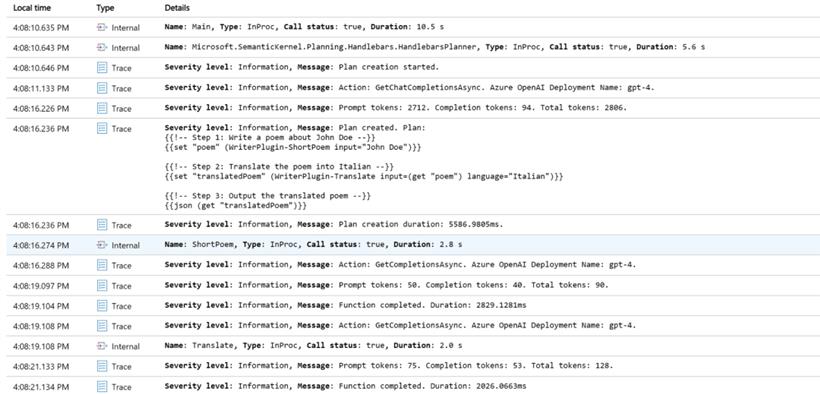Click the Details column header
The image size is (820, 394).
pos(177,8)
